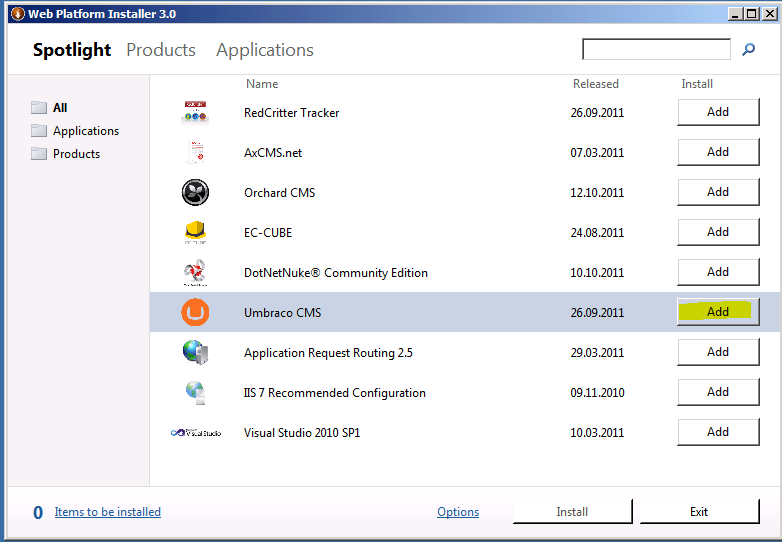Screen dimensions: 782x542
Task: Add Visual Studio 2010 SP1
Action: tap(718, 432)
